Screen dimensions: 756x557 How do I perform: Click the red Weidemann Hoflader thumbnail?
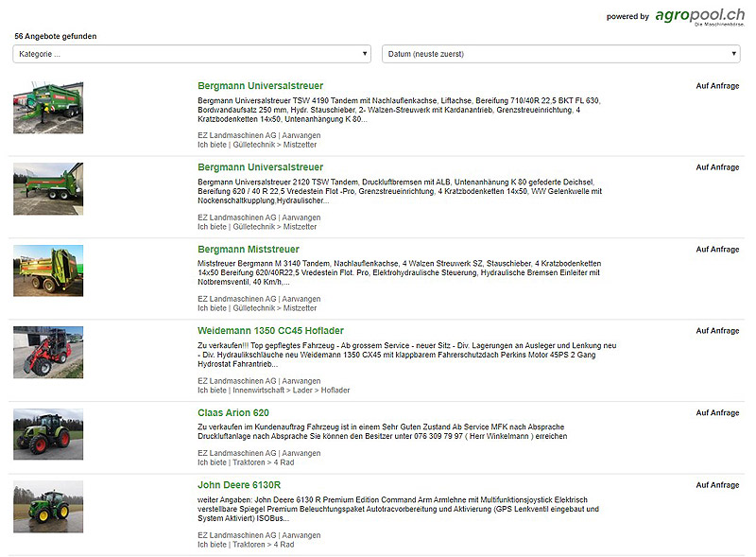click(x=48, y=352)
